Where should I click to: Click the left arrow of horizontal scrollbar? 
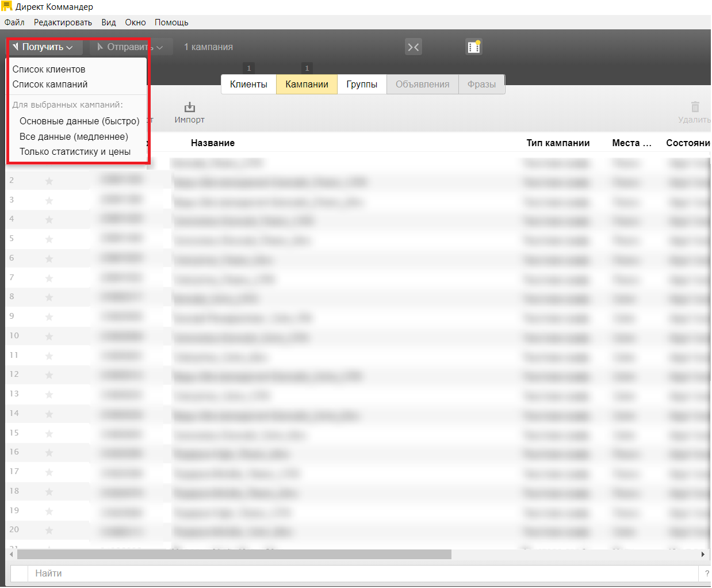point(12,555)
